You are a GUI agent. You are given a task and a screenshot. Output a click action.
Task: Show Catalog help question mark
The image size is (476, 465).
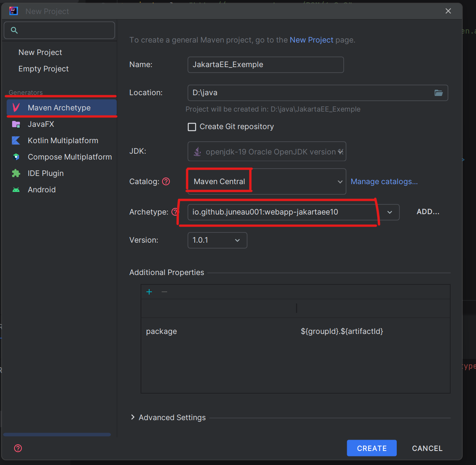pos(166,181)
